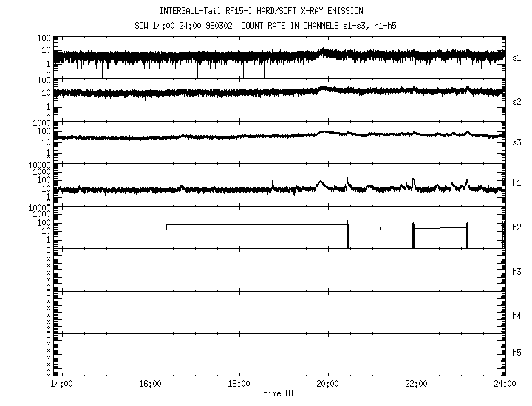The image size is (532, 406).
Task: Select the h2 channel label
Action: 516,227
